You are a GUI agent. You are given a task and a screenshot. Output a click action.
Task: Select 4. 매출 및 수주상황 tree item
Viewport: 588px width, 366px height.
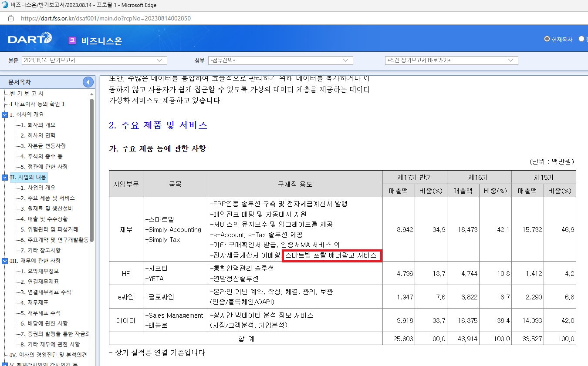point(44,219)
